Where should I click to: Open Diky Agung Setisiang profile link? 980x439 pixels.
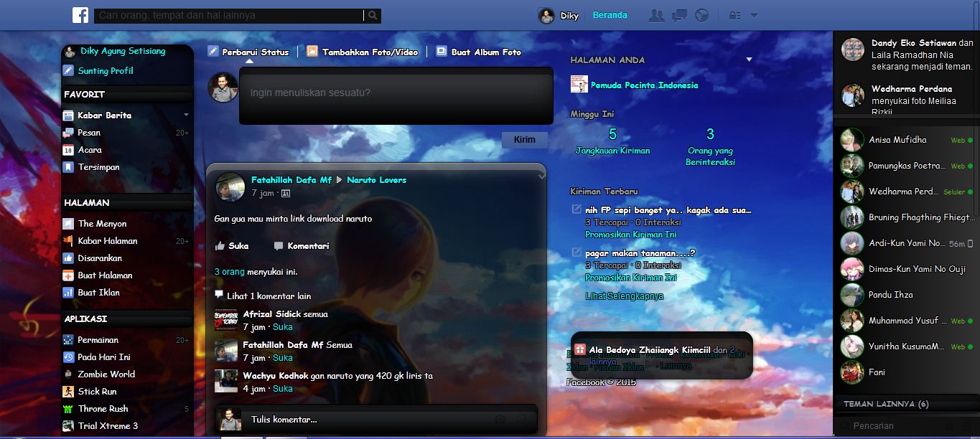pyautogui.click(x=123, y=52)
